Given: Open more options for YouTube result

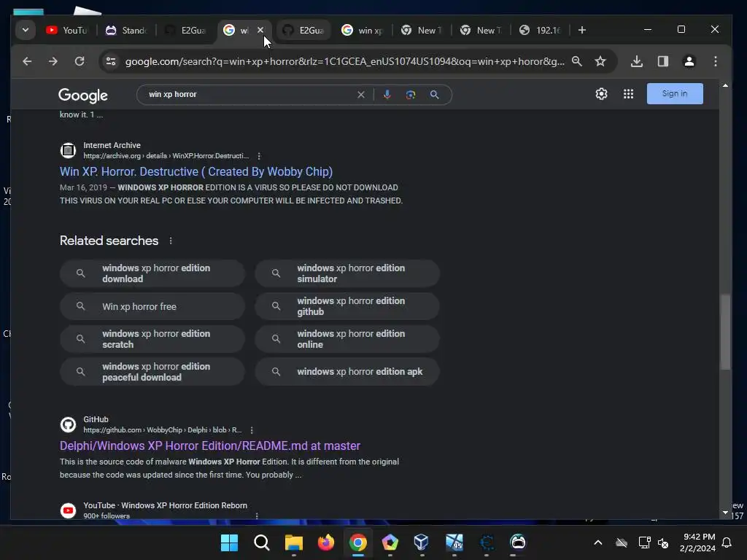Looking at the screenshot, I should (x=257, y=516).
